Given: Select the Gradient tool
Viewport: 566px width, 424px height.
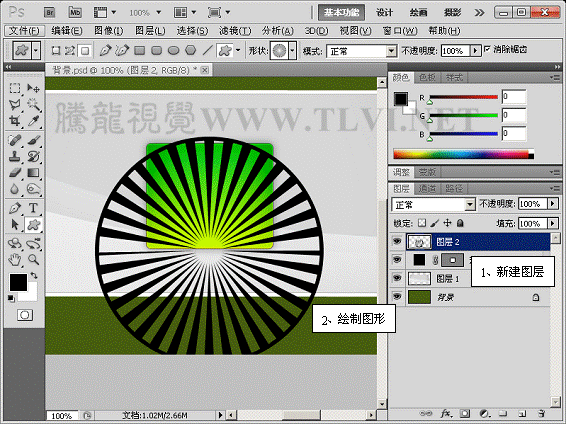Looking at the screenshot, I should (33, 173).
